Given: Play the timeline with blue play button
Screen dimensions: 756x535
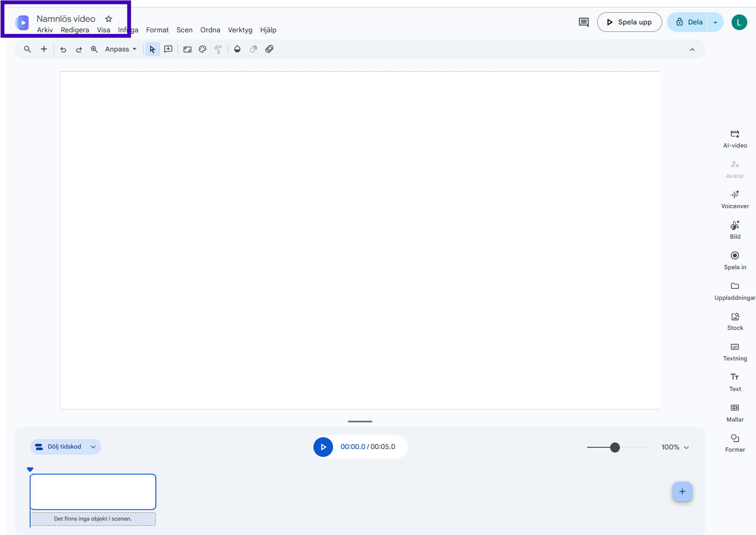Looking at the screenshot, I should pos(323,447).
